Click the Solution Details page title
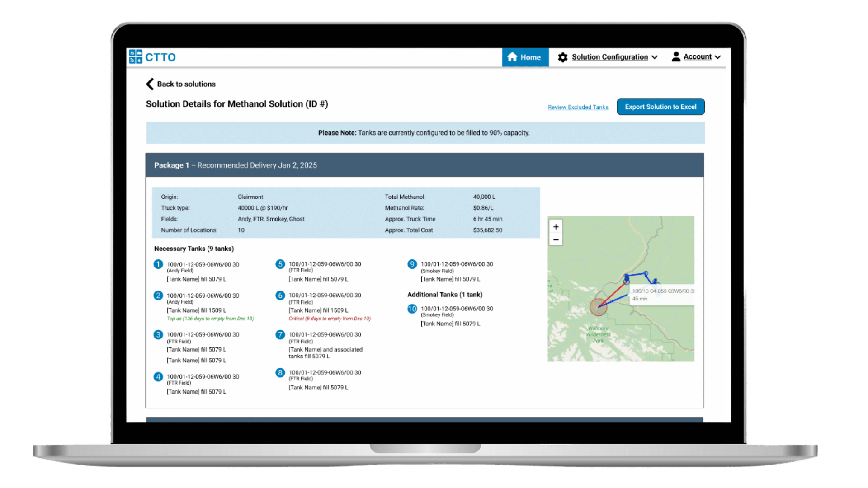Image resolution: width=868 pixels, height=488 pixels. pos(237,104)
